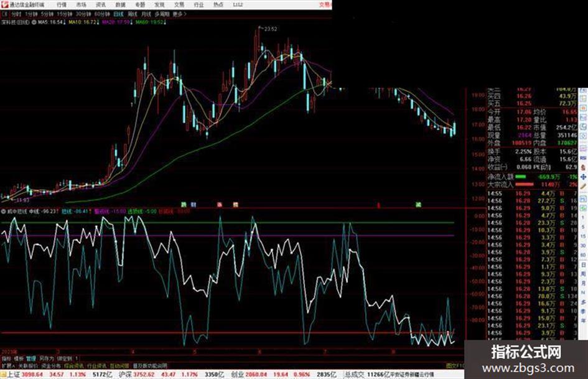Select the pencil drawing tool icon
The height and width of the screenshot is (379, 588).
[x=583, y=186]
